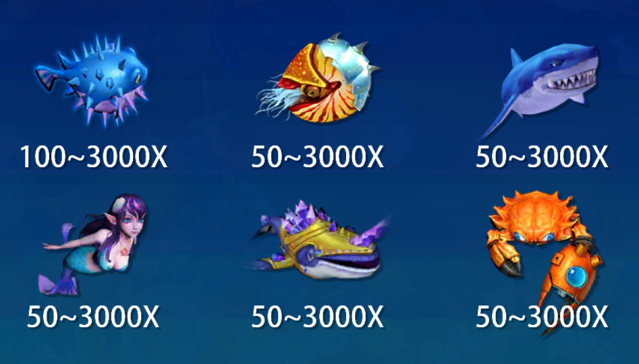Click the 50~3000X label below shark

tap(542, 157)
